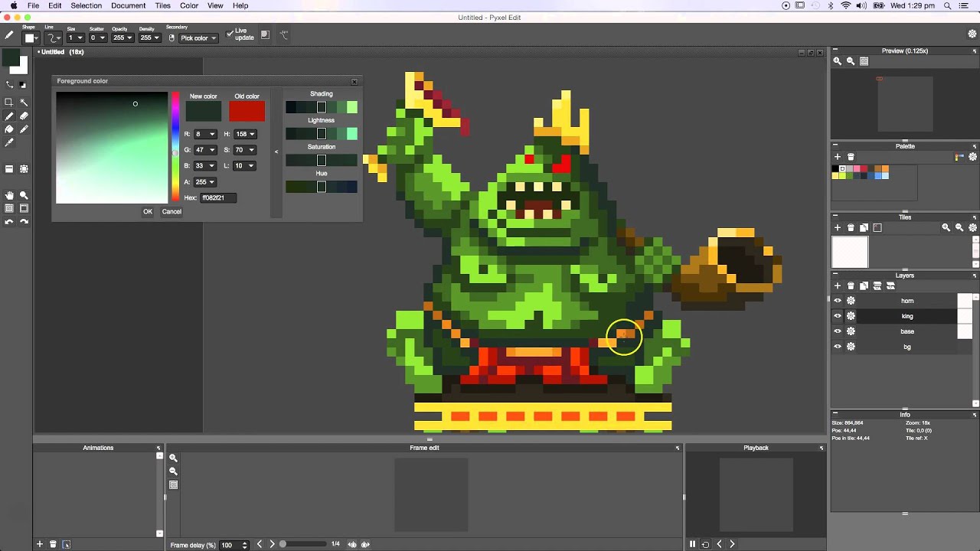The image size is (980, 551).
Task: Hide the king layer
Action: tap(838, 316)
